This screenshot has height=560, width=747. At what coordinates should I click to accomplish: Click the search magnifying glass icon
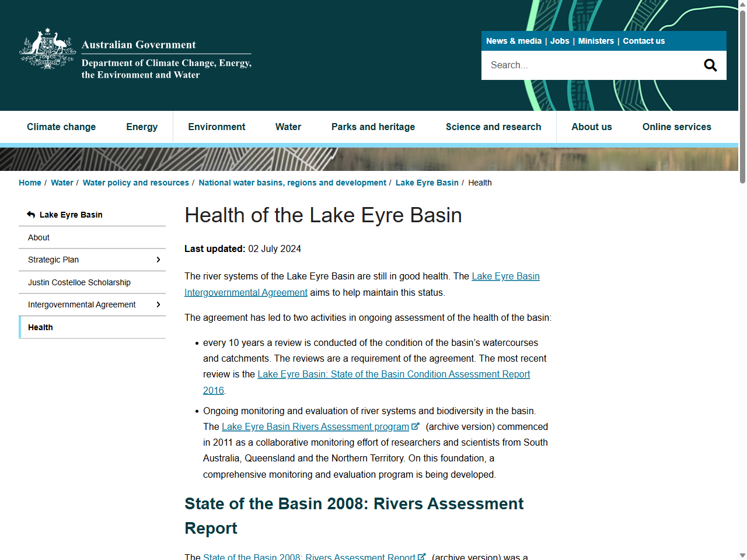[x=710, y=65]
